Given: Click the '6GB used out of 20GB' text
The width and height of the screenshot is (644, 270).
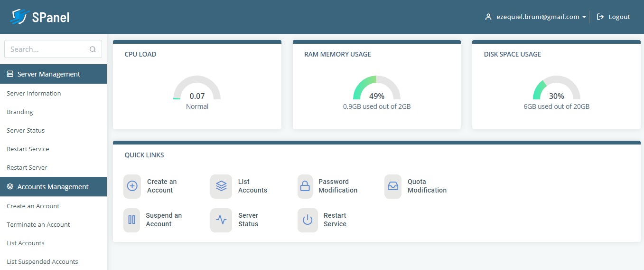Looking at the screenshot, I should pos(557,106).
